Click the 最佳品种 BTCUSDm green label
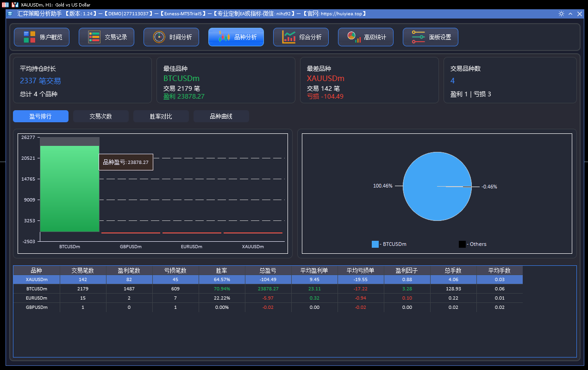 click(181, 78)
